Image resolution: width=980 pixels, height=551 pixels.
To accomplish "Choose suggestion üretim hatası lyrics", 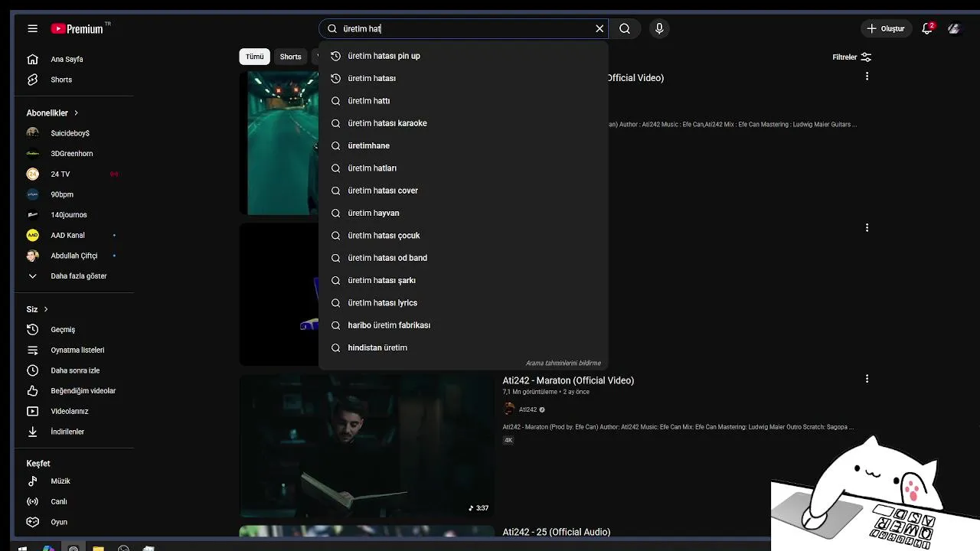I will [x=463, y=302].
